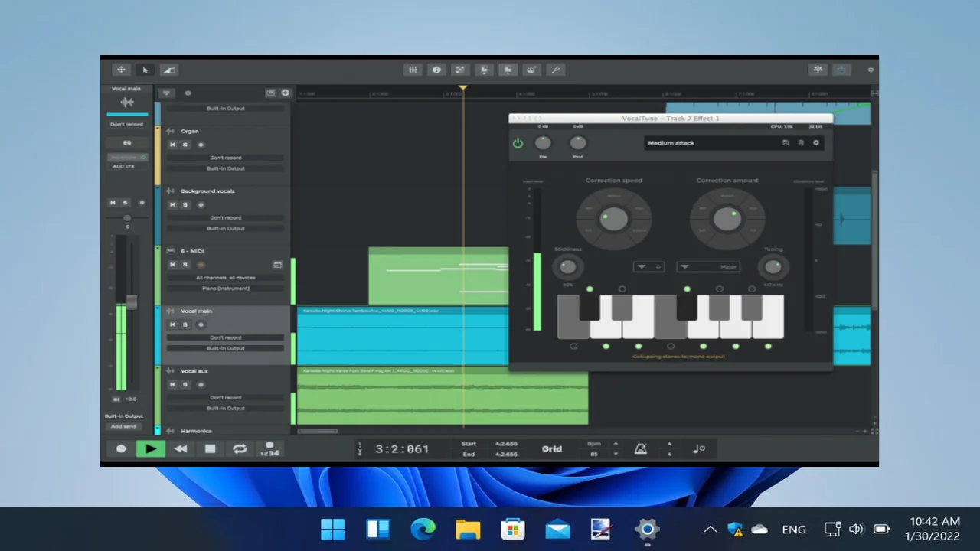Viewport: 980px width, 551px height.
Task: Open the VocalTune key dropdown
Action: (648, 266)
